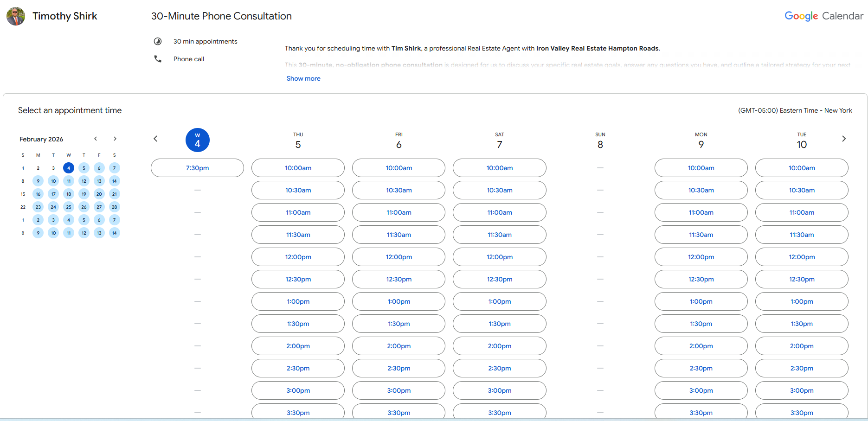Select Monday 9 at 3:30pm
Screen dimensions: 868x421
tap(701, 411)
